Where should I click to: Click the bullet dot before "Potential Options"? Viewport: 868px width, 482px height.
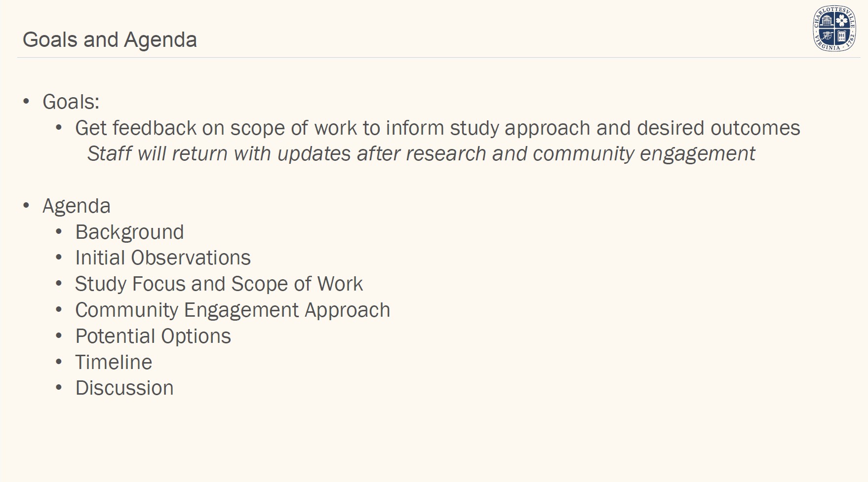click(x=59, y=336)
